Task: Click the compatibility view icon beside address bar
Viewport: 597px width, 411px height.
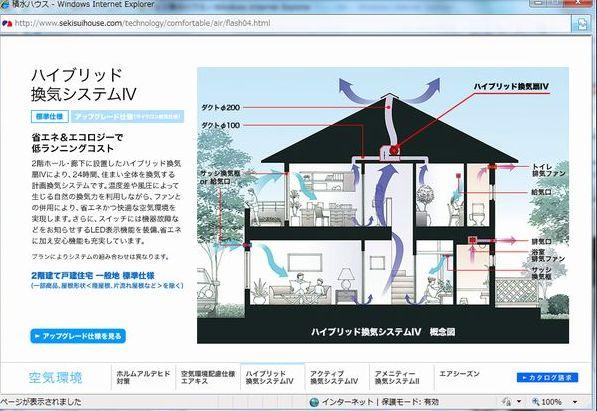Action: (582, 24)
